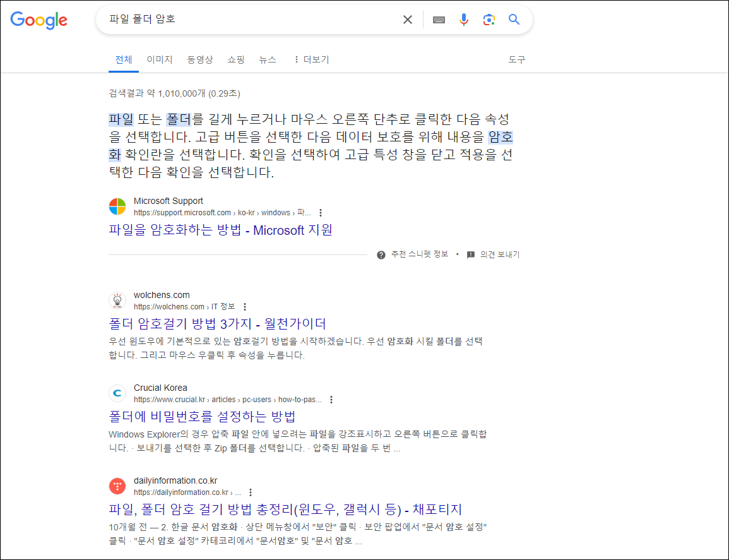
Task: Switch to the 뉴스 tab
Action: (x=268, y=59)
